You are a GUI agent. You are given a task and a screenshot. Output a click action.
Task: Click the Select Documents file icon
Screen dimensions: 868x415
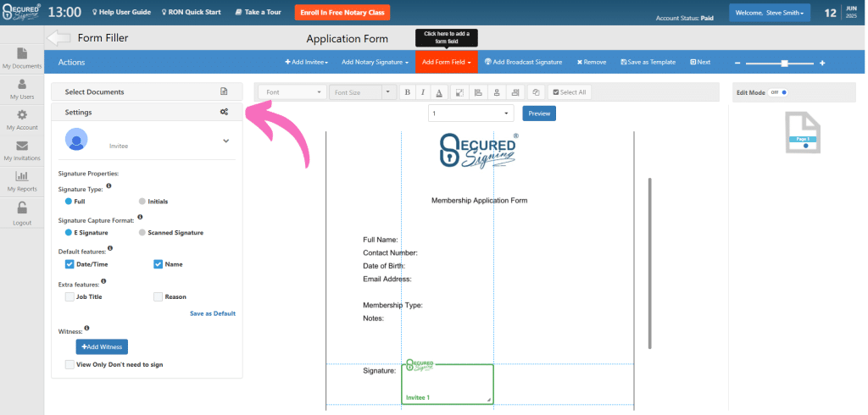[224, 91]
